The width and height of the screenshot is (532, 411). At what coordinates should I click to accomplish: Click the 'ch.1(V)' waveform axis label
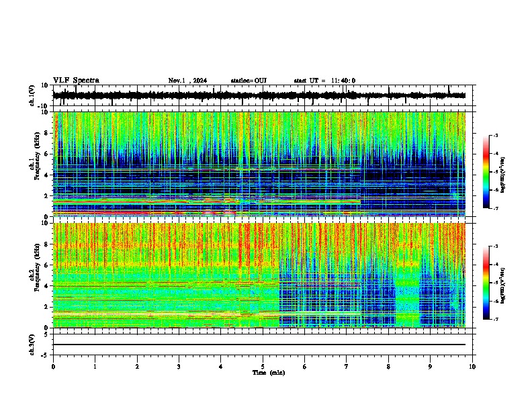pos(32,95)
